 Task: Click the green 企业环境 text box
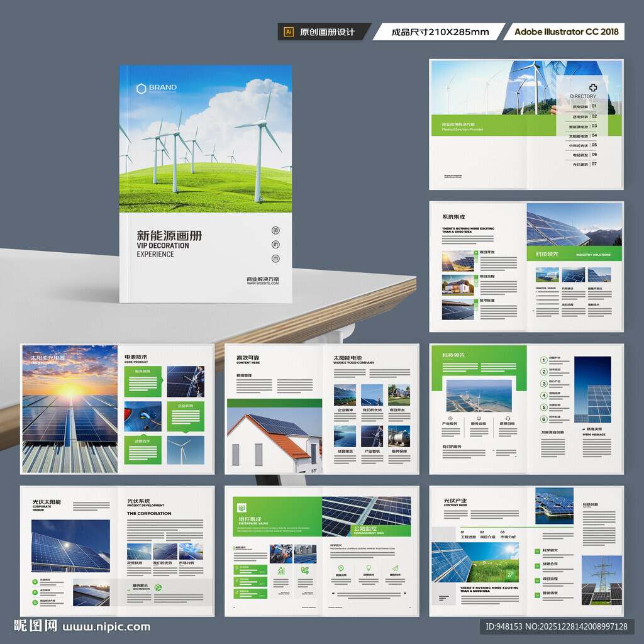186,416
